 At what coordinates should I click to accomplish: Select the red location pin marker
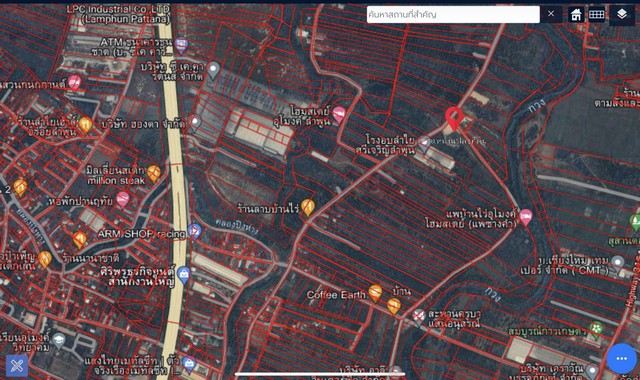(453, 118)
